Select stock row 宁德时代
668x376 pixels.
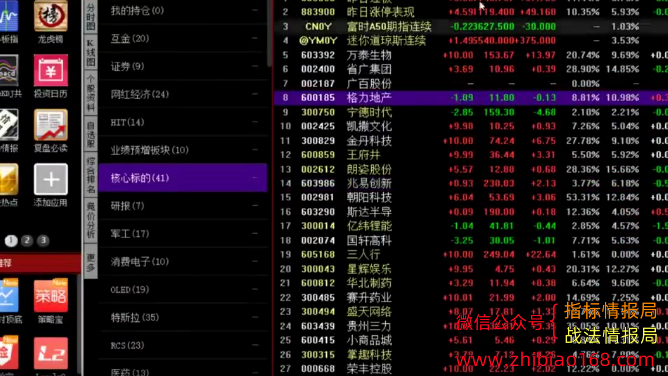471,112
